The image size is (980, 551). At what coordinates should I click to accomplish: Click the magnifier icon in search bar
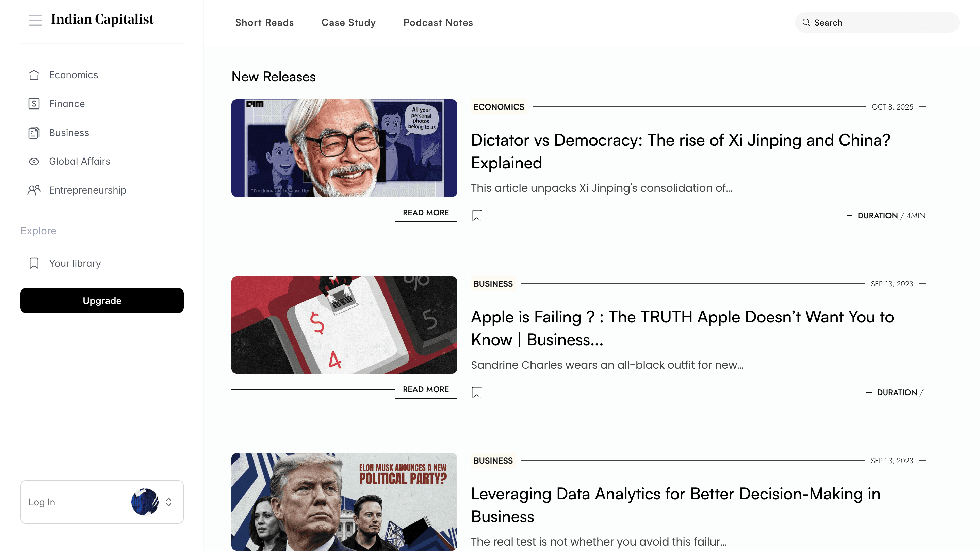[x=806, y=22]
